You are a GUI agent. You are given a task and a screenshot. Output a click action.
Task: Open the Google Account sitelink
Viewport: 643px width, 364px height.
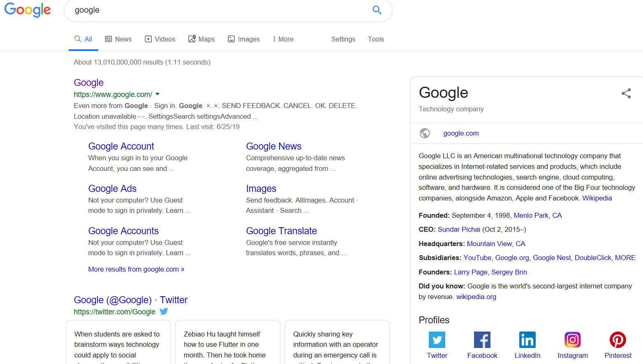[x=121, y=146]
